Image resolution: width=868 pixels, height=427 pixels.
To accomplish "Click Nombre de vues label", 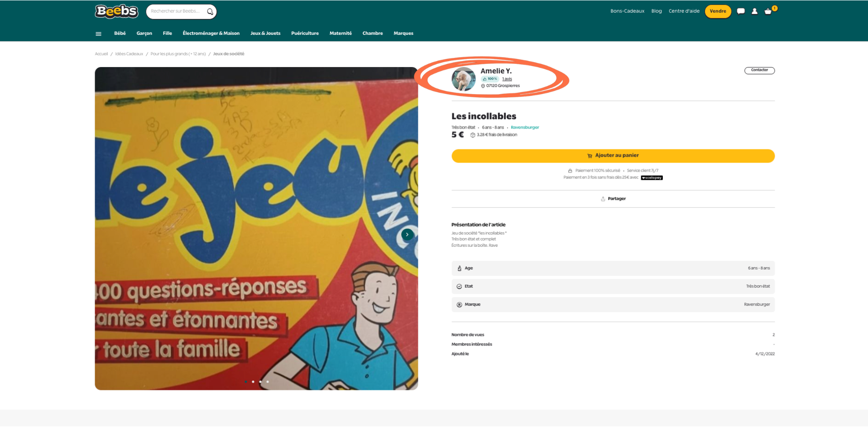I will (x=468, y=335).
